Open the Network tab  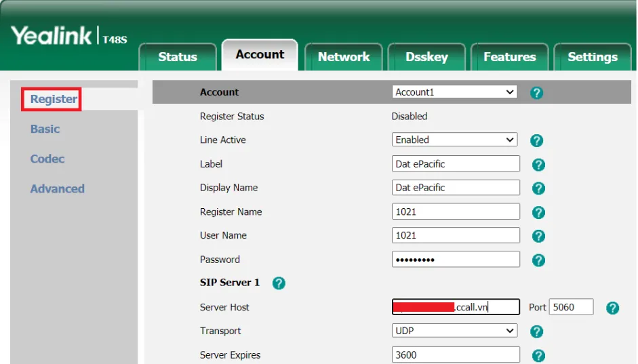coord(344,56)
